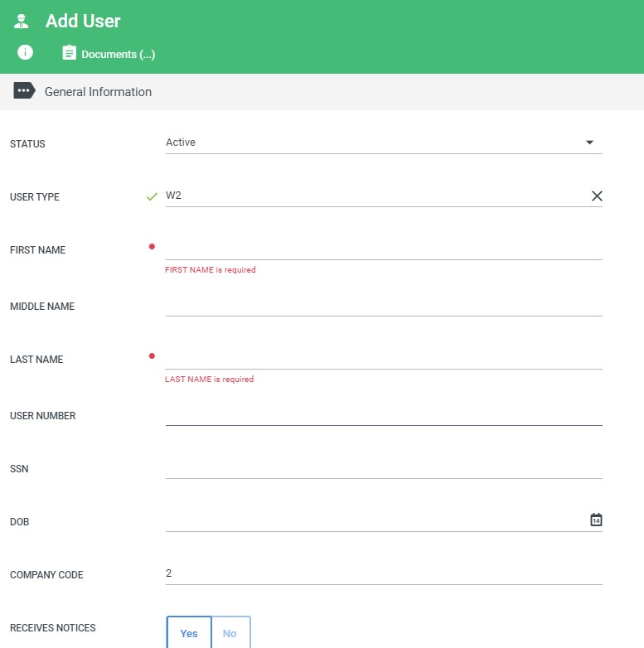
Task: Click the Company Code field
Action: tap(383, 573)
